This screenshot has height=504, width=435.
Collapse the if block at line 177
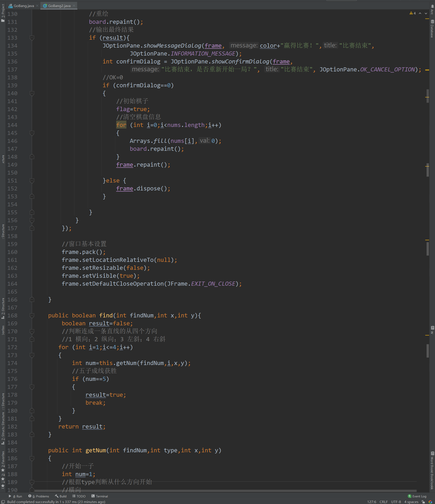(32, 387)
